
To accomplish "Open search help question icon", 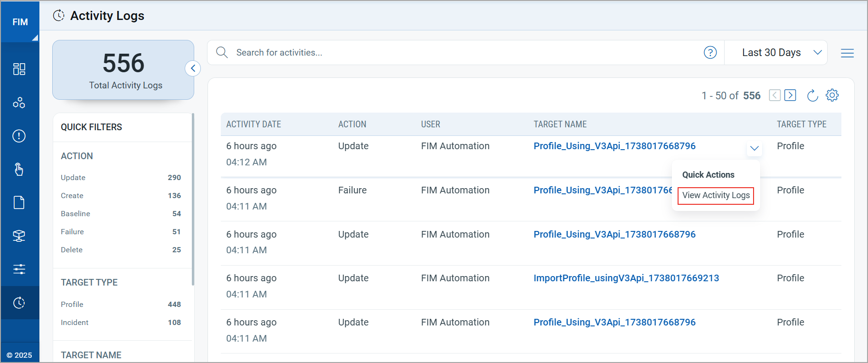I will click(x=710, y=52).
